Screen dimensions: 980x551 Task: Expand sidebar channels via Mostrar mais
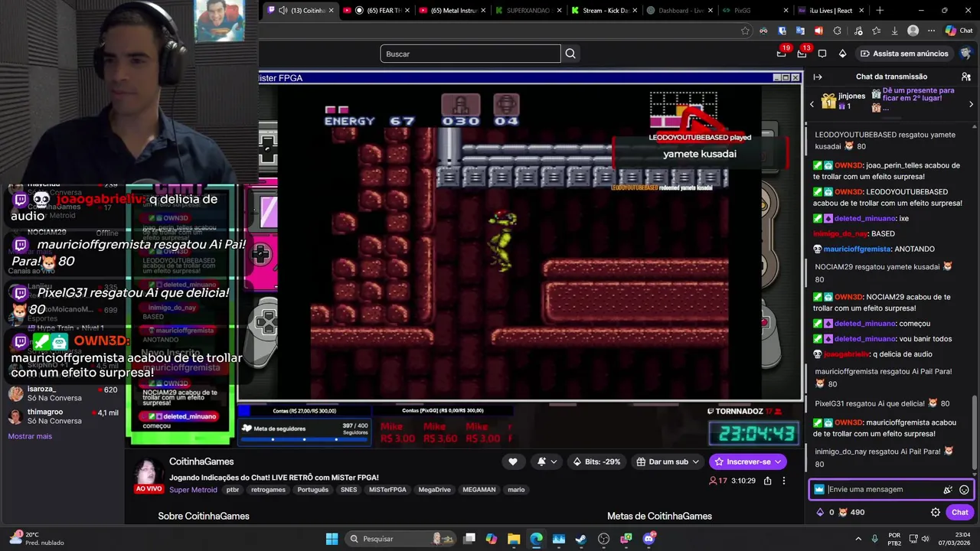coord(30,436)
